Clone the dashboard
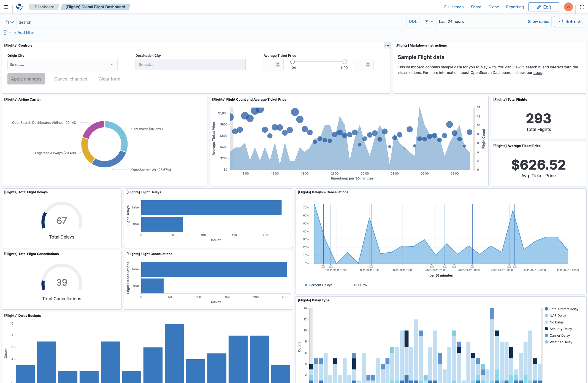The width and height of the screenshot is (588, 383). (x=494, y=7)
